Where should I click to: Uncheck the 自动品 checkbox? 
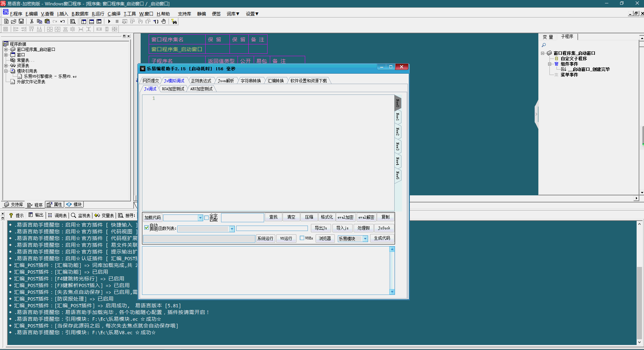pos(146,228)
